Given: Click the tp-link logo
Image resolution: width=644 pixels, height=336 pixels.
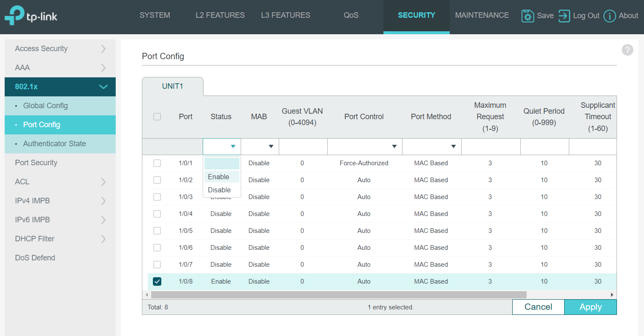Looking at the screenshot, I should 31,16.
